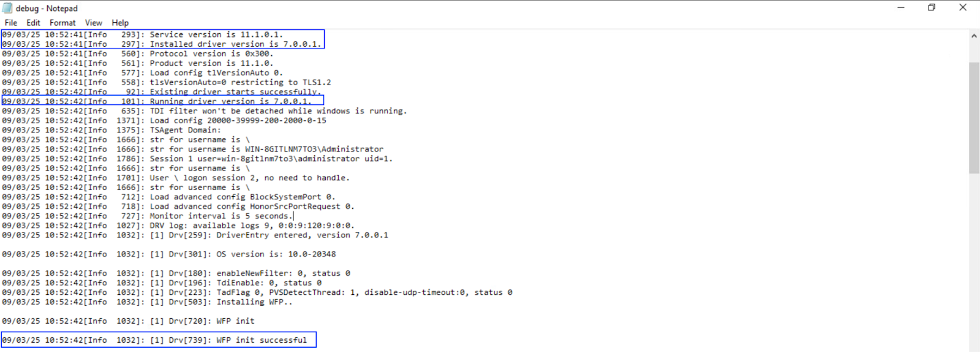Click line 'tlsVersionAuto=0 restricting to TLS1.2'
This screenshot has height=352, width=980.
click(167, 82)
